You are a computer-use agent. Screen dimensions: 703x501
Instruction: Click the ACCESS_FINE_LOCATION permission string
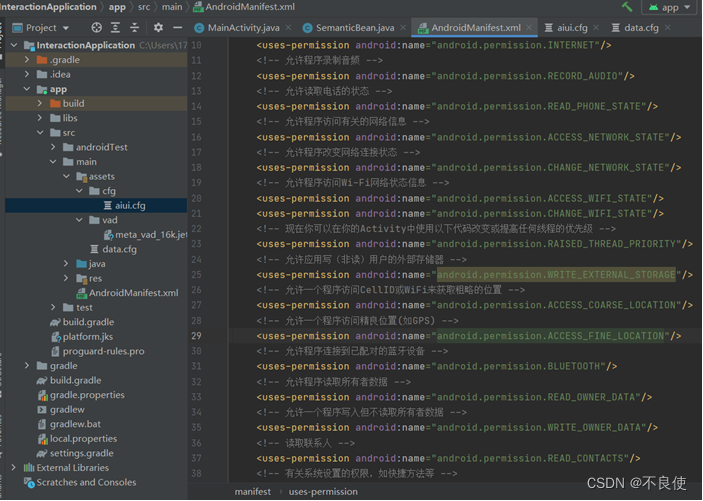click(x=550, y=336)
